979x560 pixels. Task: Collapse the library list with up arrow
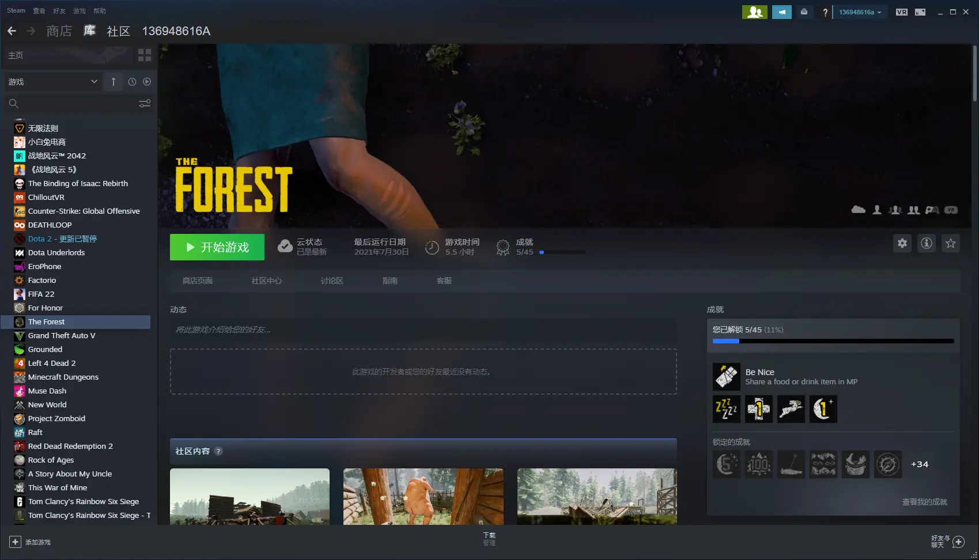click(x=114, y=82)
